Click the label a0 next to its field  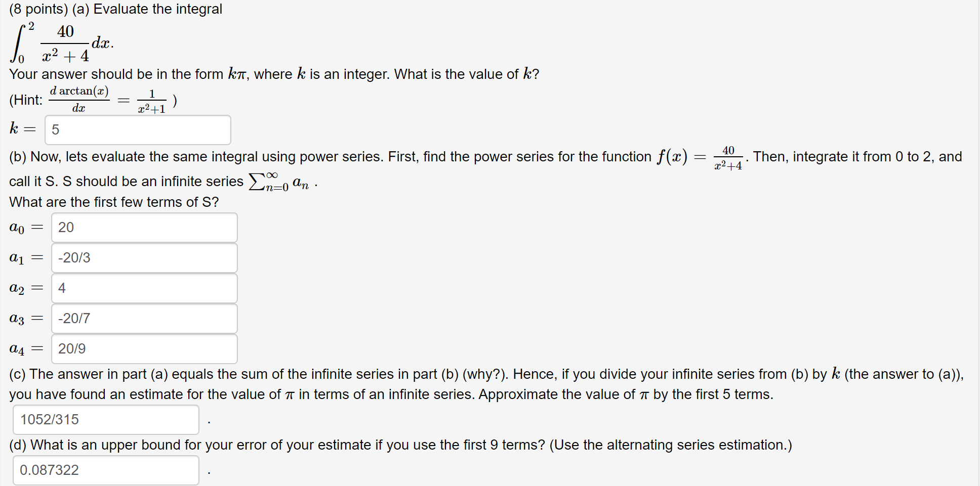click(x=16, y=228)
